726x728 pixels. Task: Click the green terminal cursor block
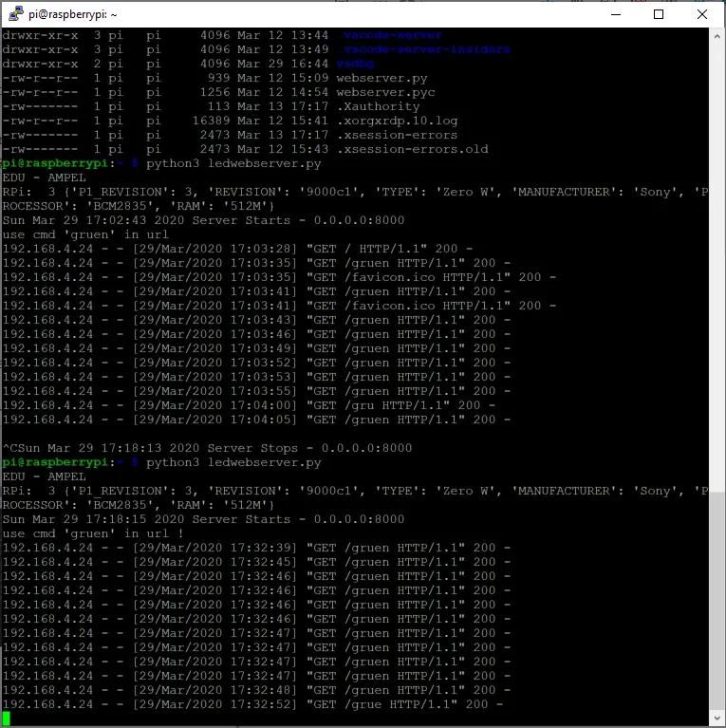pyautogui.click(x=6, y=718)
